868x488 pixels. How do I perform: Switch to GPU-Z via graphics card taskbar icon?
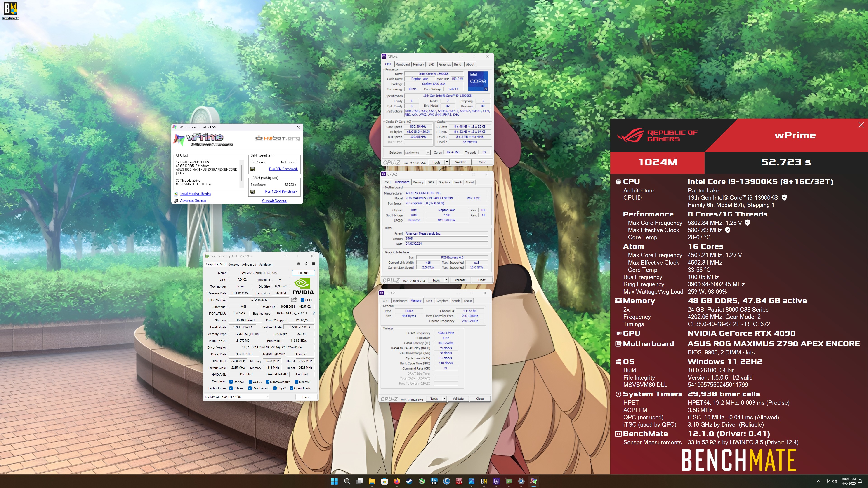point(509,481)
